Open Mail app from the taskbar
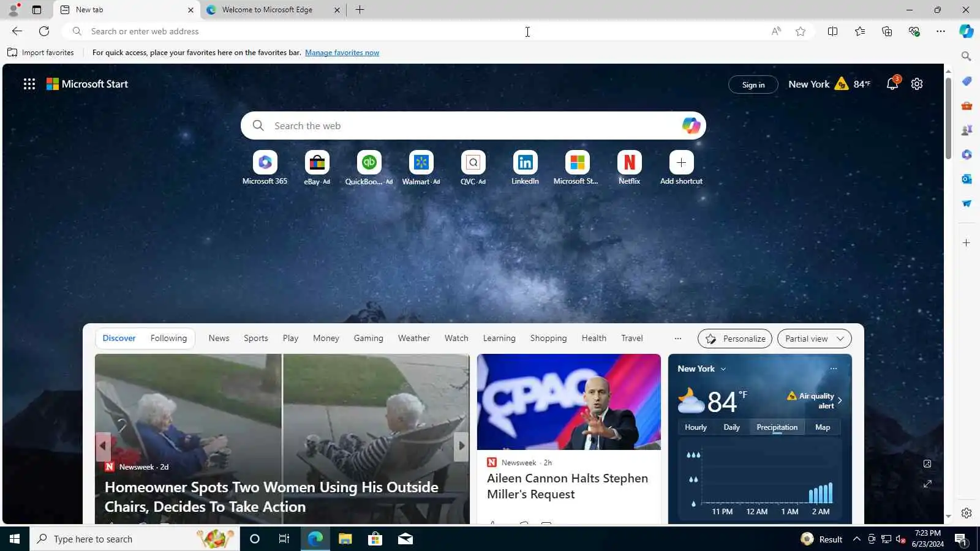This screenshot has width=980, height=551. point(405,539)
